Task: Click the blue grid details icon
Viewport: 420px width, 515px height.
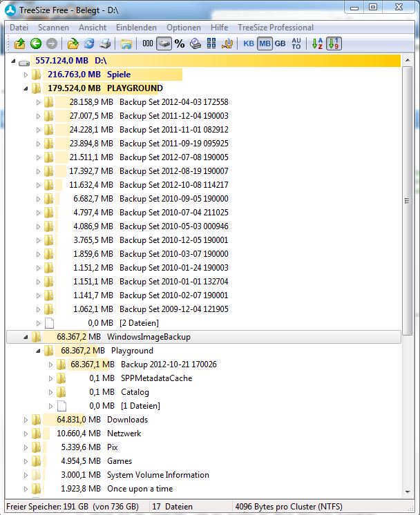Action: coord(211,43)
